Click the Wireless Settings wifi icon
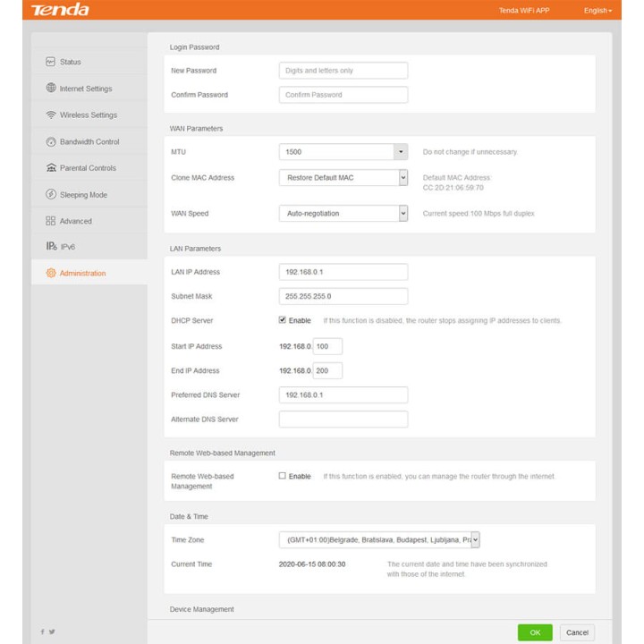644x644 pixels. pos(51,115)
